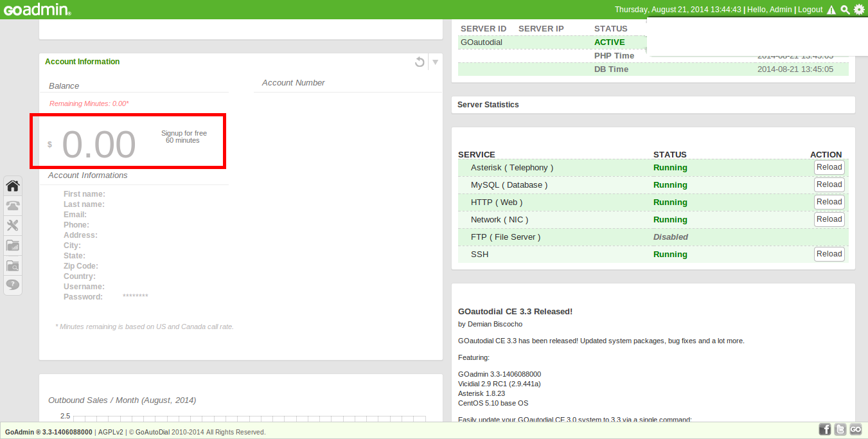The image size is (868, 439).
Task: Open the folder-with-chart sidebar icon
Action: click(x=13, y=245)
